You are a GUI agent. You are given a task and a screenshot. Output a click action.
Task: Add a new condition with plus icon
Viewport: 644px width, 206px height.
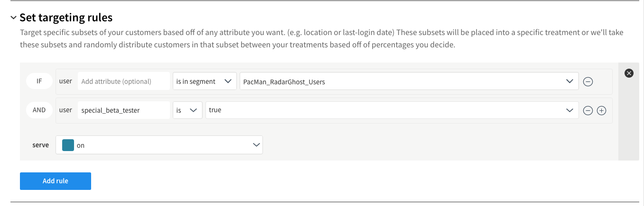click(x=601, y=111)
